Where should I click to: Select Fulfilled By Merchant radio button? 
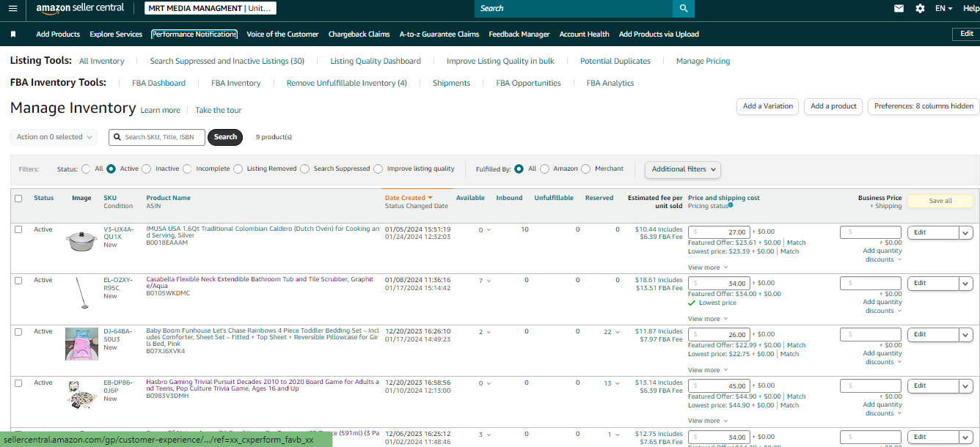(585, 169)
